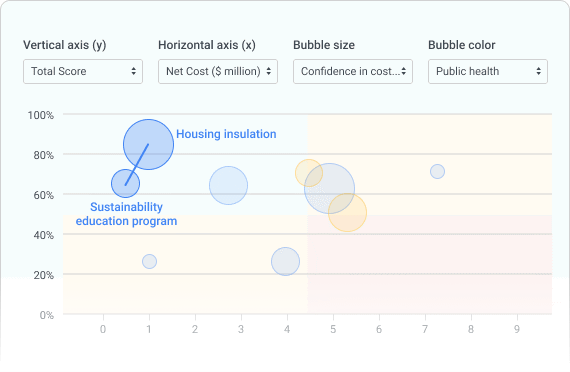The image size is (570, 372).
Task: Open the Confidence in cost bubble size dropdown
Action: pos(353,72)
